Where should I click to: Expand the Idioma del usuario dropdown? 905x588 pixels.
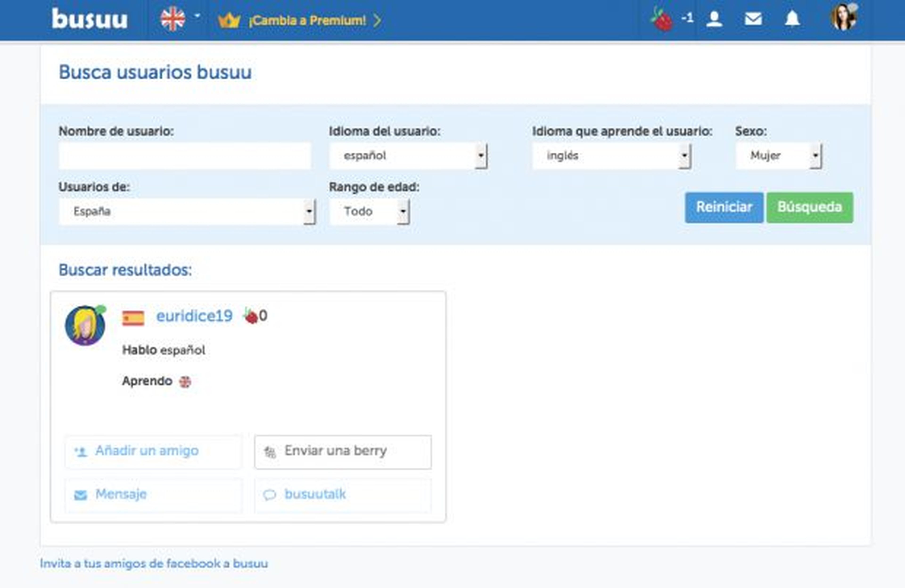tap(408, 156)
